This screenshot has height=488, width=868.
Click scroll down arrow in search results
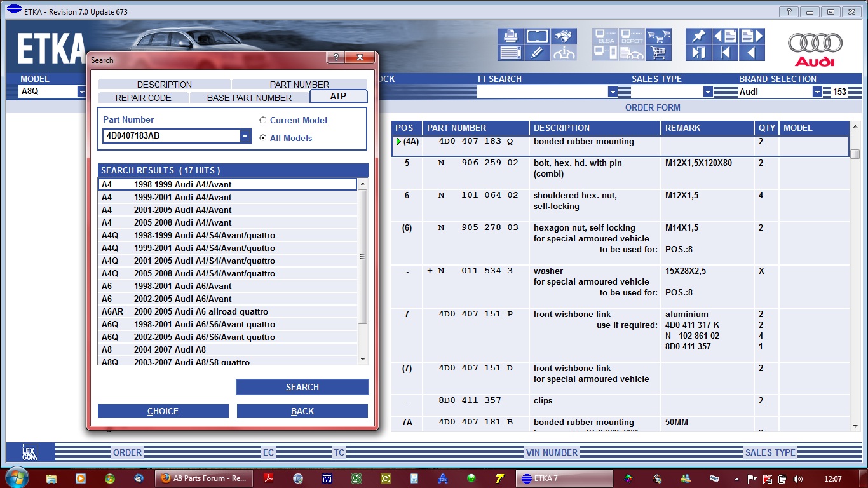363,360
